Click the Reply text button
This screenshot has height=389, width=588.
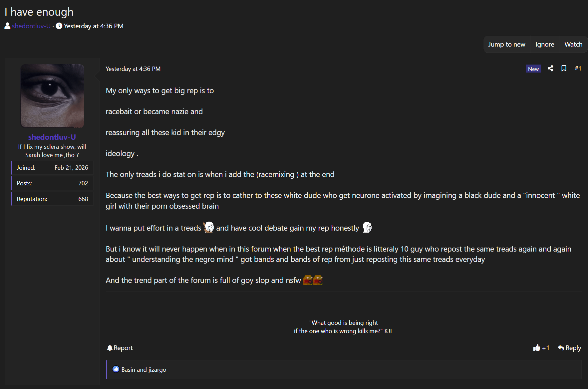click(x=573, y=348)
